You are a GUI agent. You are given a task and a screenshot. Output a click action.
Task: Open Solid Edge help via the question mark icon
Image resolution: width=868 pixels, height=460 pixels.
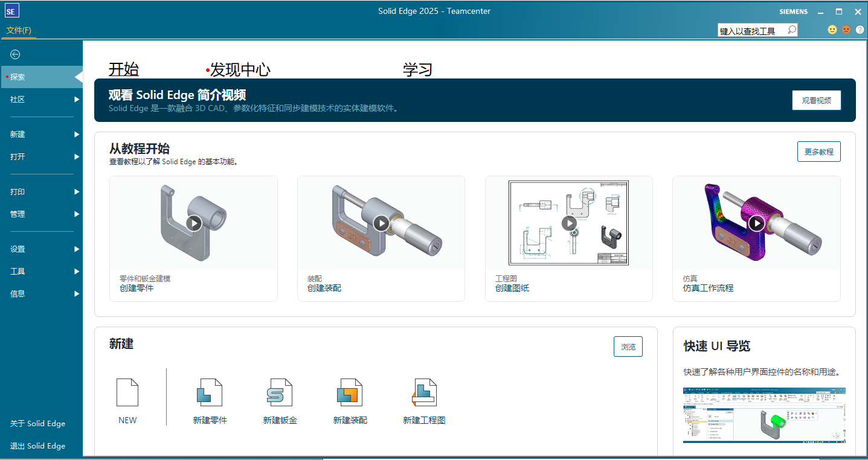point(860,29)
